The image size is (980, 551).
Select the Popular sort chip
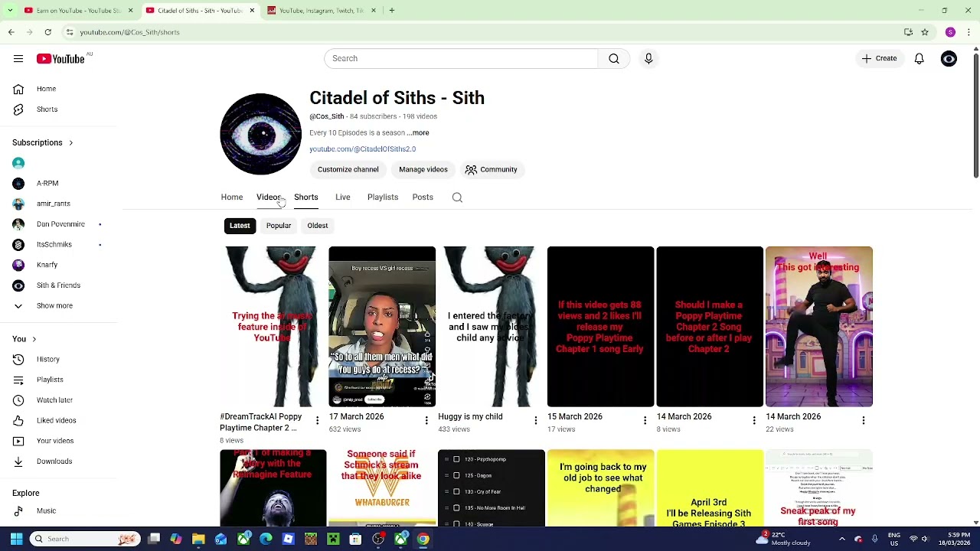click(279, 226)
